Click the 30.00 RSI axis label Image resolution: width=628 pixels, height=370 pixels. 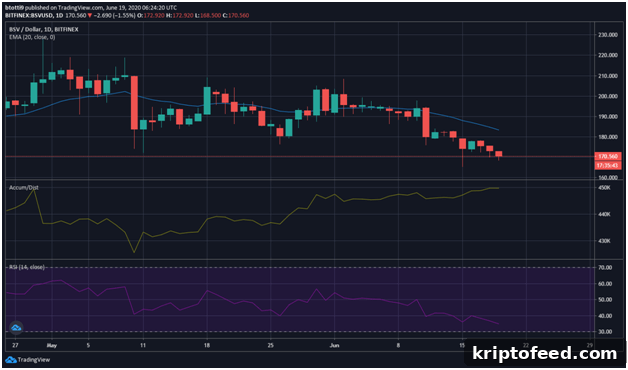[605, 332]
